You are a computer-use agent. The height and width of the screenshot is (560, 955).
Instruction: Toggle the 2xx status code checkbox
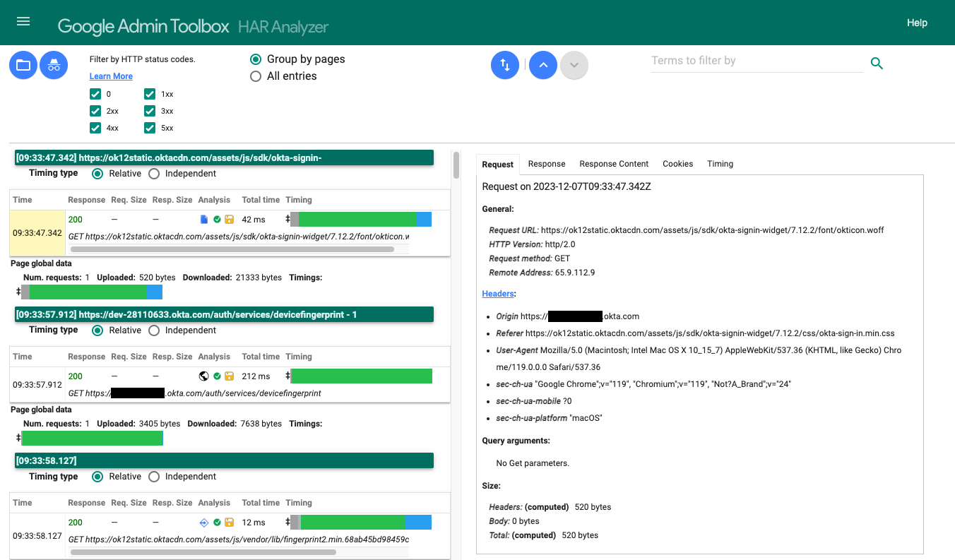tap(95, 111)
